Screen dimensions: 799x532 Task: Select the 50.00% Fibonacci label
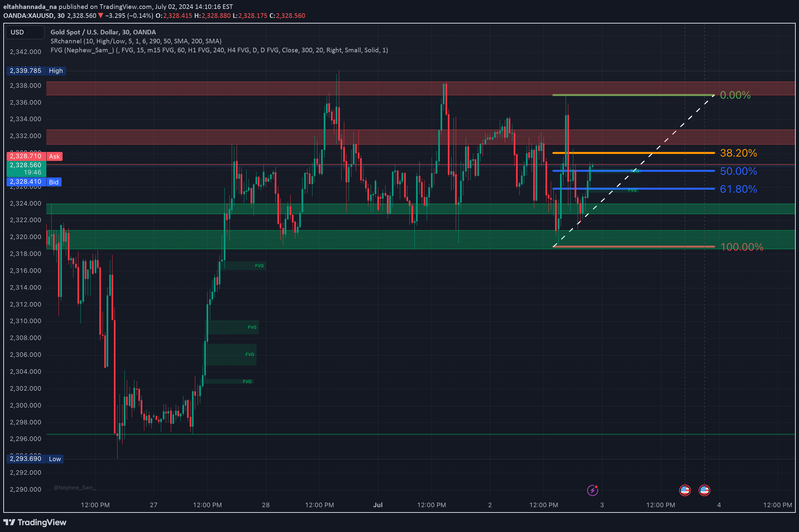(738, 171)
